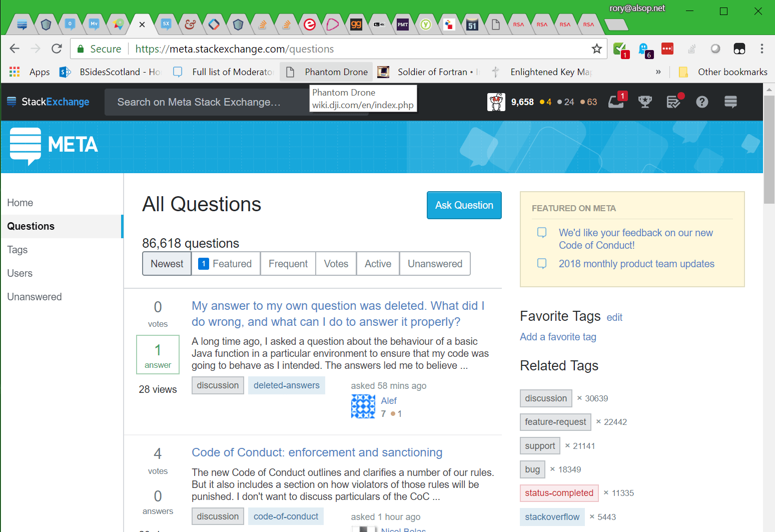Expand the bookmarks overflow chevron
This screenshot has height=532, width=775.
[x=658, y=72]
